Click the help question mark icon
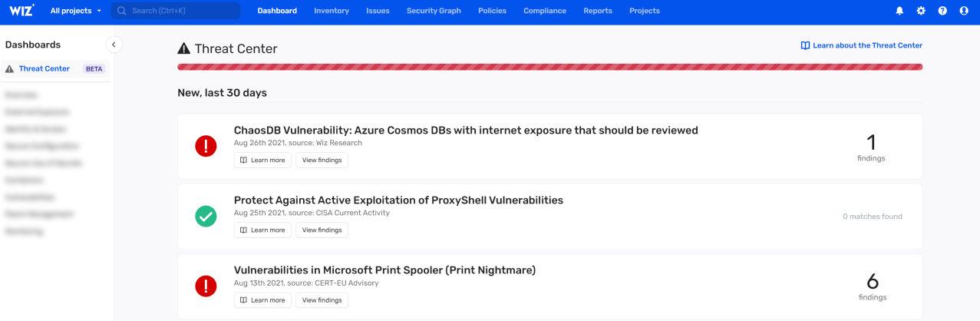980x321 pixels. (942, 11)
